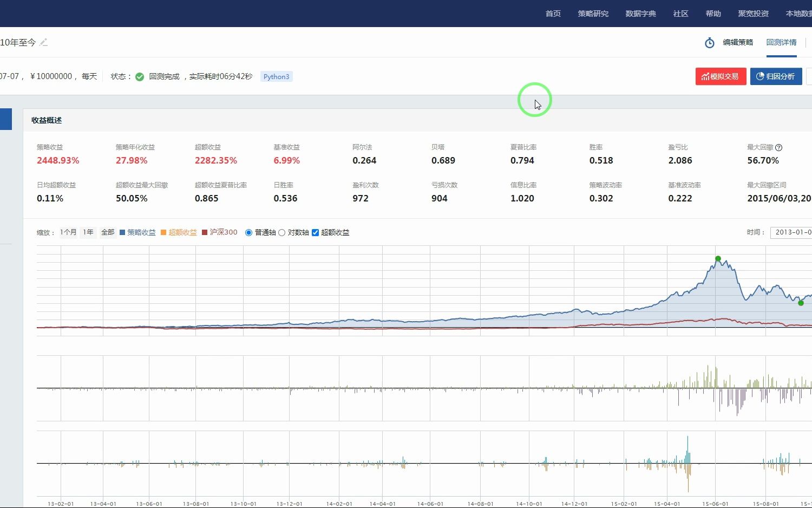Click the 盈亏比 value 2.086
This screenshot has height=508, width=812.
680,160
